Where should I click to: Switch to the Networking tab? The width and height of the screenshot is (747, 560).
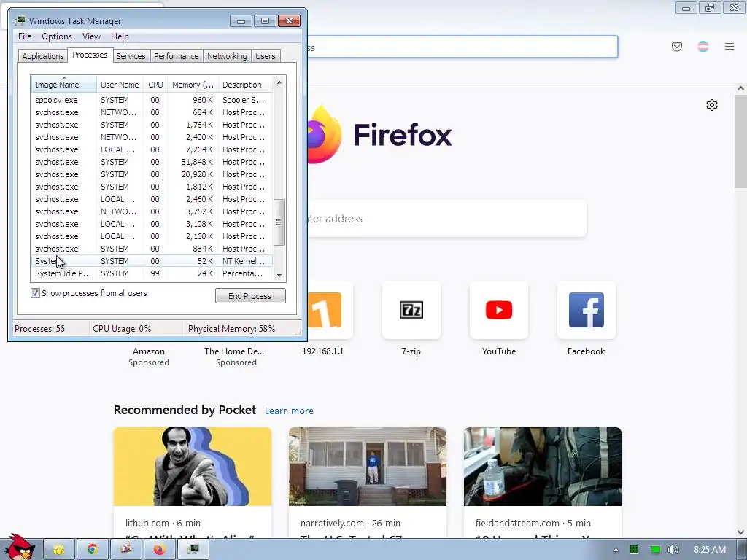tap(227, 56)
